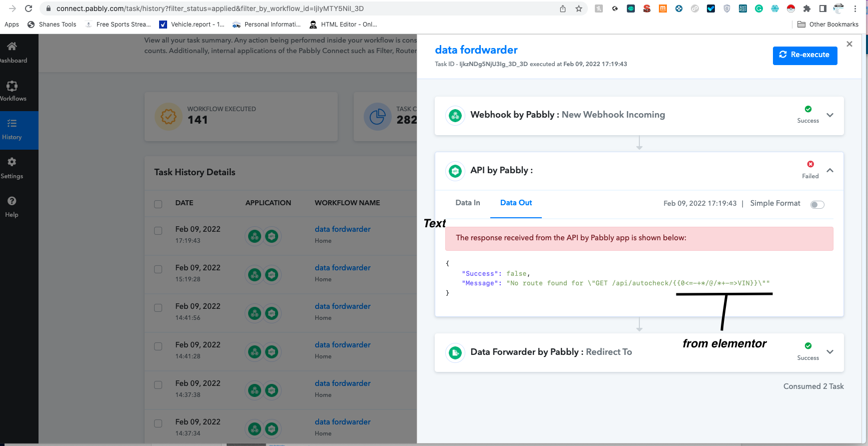Click the 'Consumed 2 Task' text
868x446 pixels.
point(813,386)
